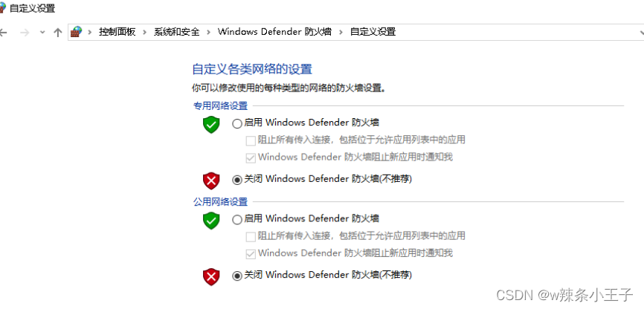Click green shield under 专用网络设置
The height and width of the screenshot is (309, 644).
click(x=211, y=124)
